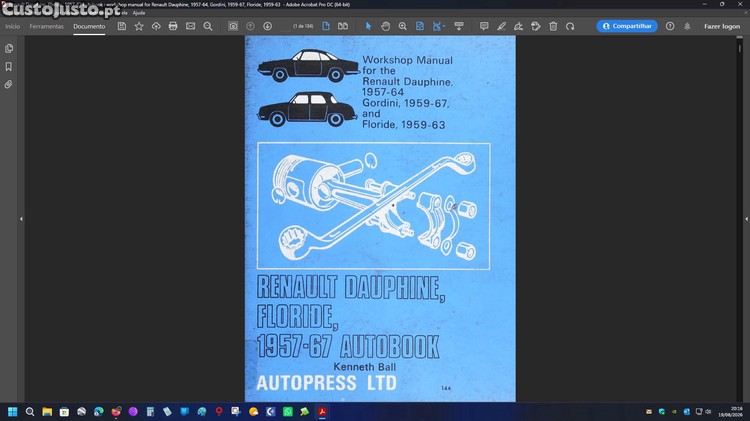Select the highlight pen tool

501,26
